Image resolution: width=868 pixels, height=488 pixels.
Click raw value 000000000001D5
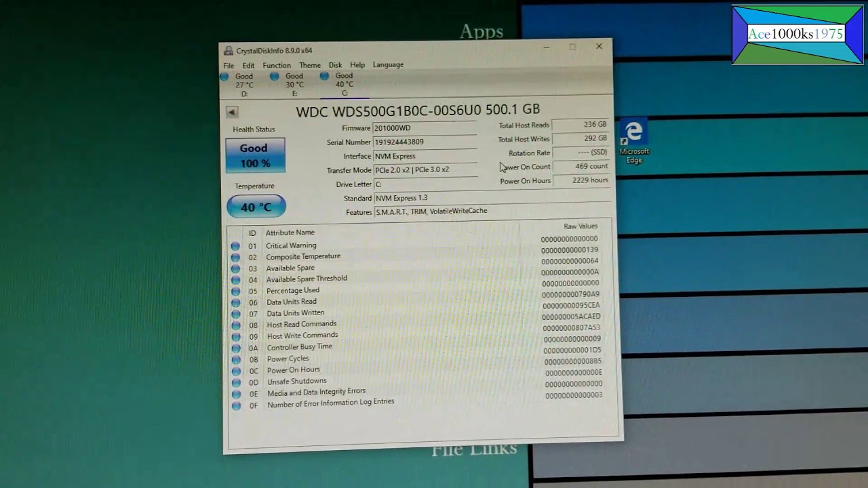572,350
